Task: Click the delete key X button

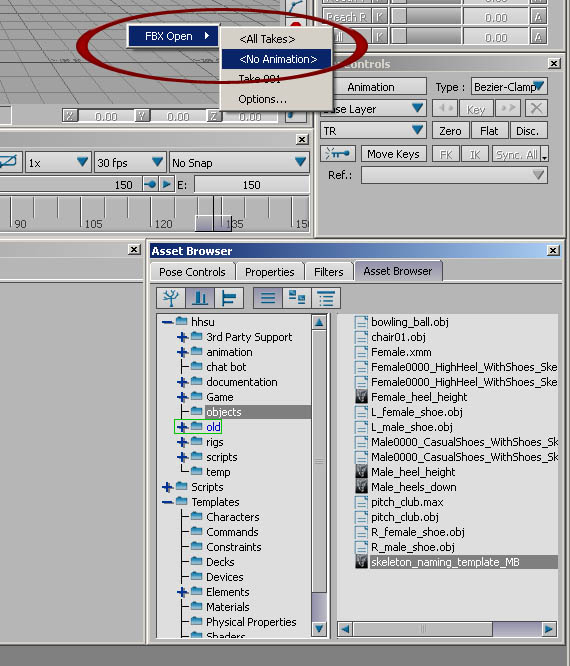Action: [x=536, y=108]
